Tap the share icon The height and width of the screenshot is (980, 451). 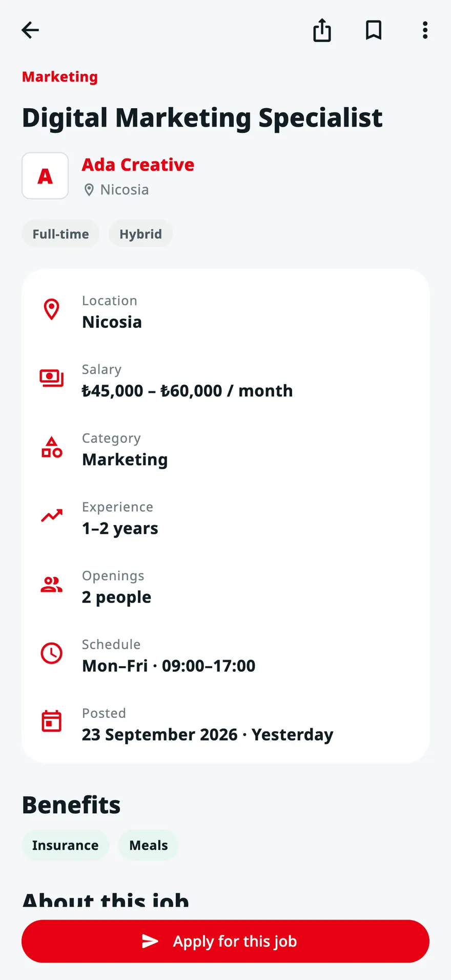tap(322, 30)
